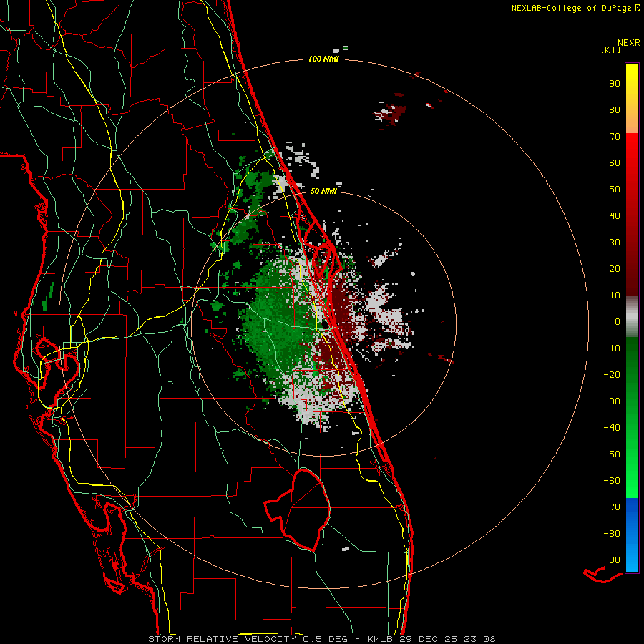Pick the bright red segment of the color bar
Image resolution: width=644 pixels, height=644 pixels.
[x=632, y=215]
